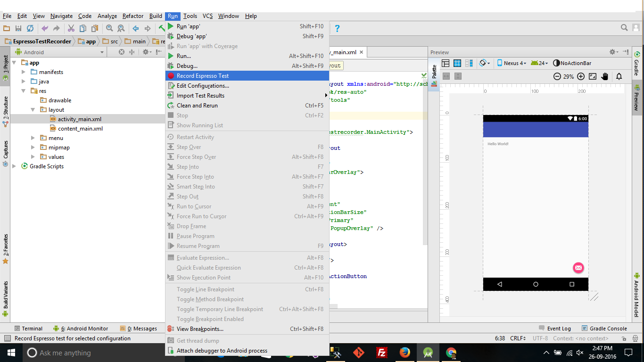This screenshot has width=644, height=362.
Task: Click the Copy toolbar icon
Action: tap(83, 28)
